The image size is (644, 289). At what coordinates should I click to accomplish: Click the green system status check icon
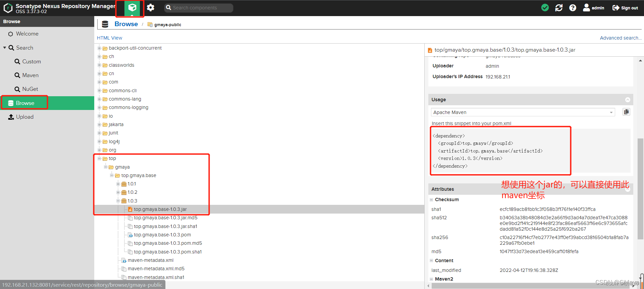point(545,8)
